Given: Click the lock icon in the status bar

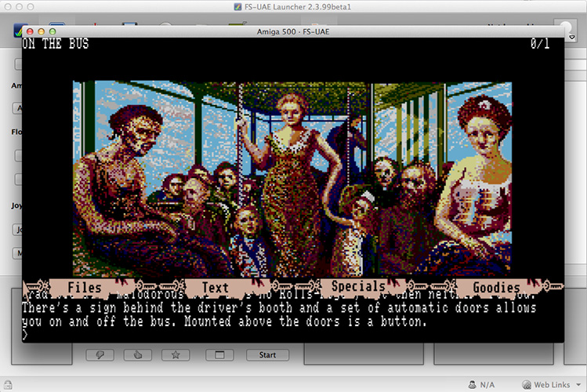Looking at the screenshot, I should tap(8, 384).
